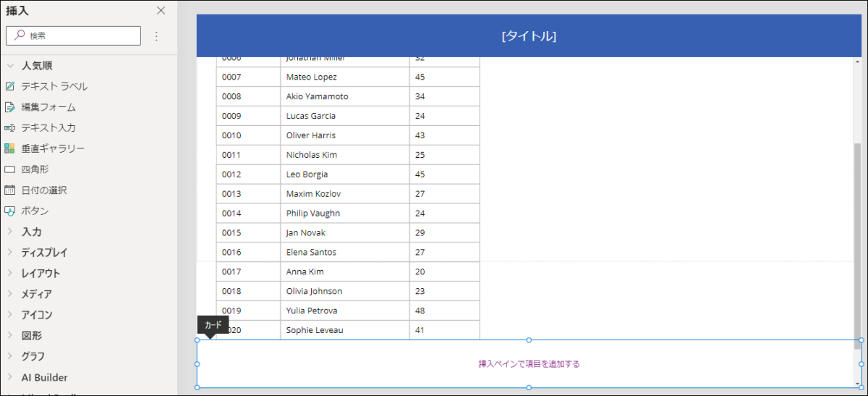
Task: Expand the ディスプレイ category
Action: [10, 253]
